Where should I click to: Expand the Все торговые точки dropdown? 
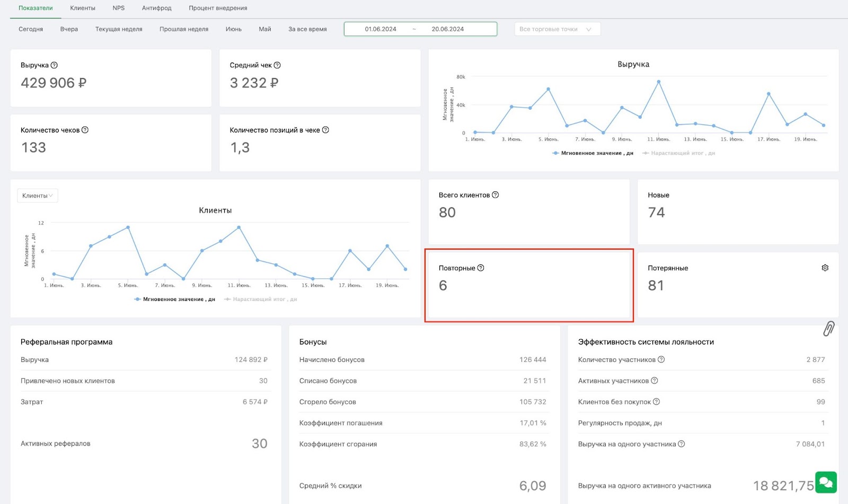coord(558,29)
